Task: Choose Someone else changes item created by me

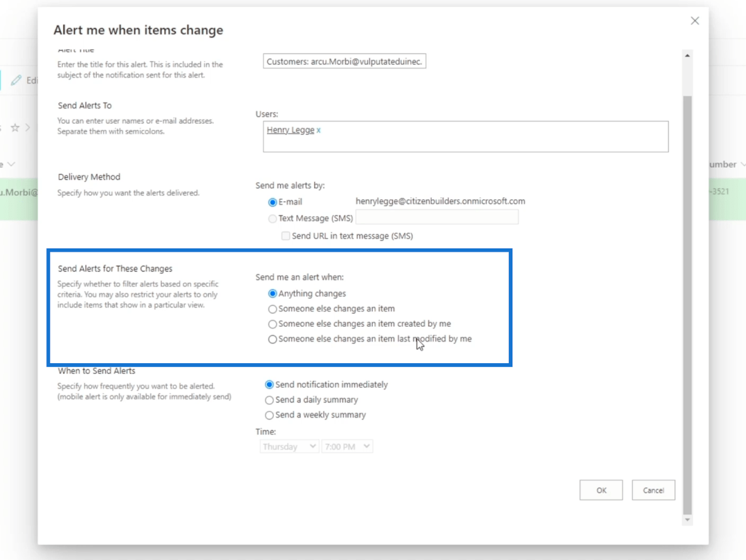Action: (x=272, y=324)
